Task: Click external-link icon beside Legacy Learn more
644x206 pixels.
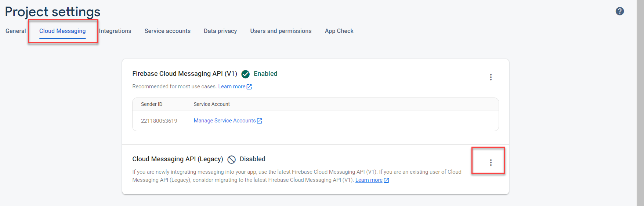Action: coord(386,180)
